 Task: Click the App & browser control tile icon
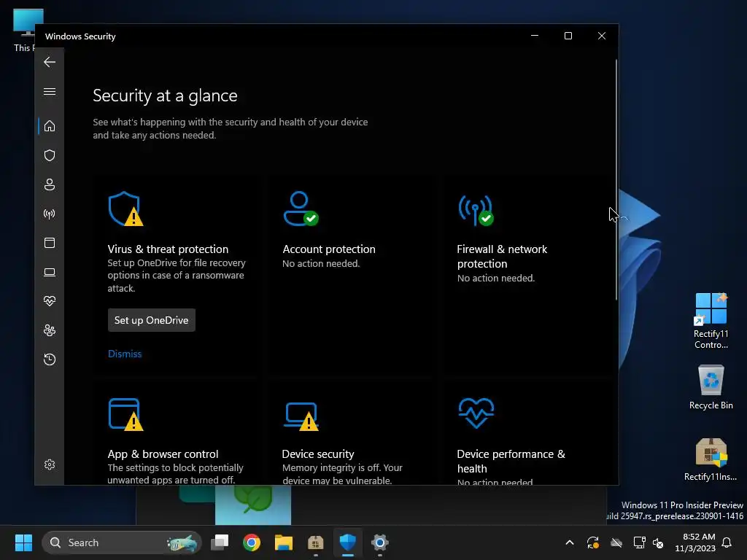[125, 414]
